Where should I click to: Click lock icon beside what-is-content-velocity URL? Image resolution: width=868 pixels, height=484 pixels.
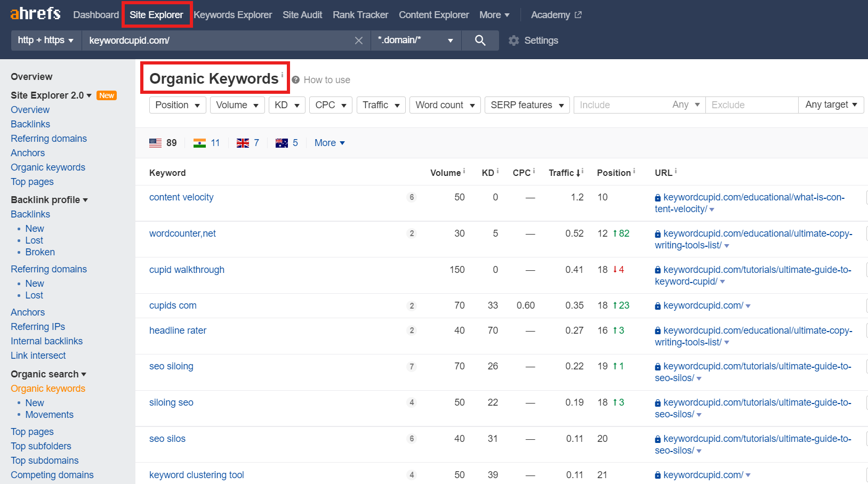pos(658,198)
